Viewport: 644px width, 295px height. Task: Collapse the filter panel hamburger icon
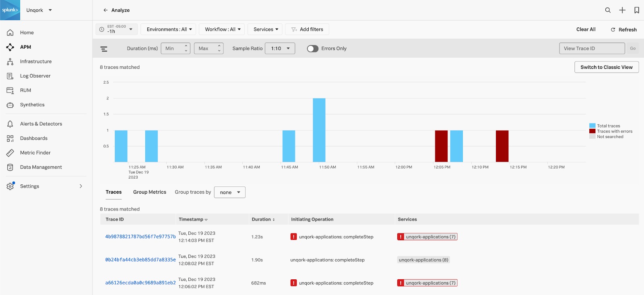(104, 49)
